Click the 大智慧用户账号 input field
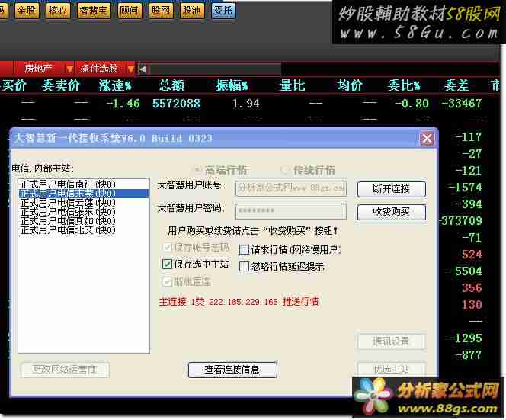 291,188
